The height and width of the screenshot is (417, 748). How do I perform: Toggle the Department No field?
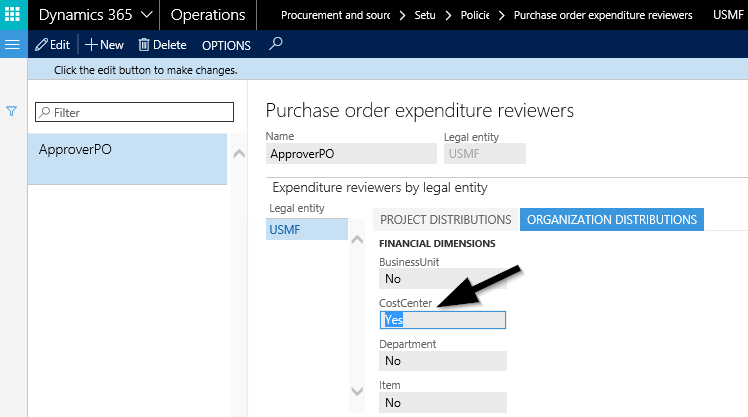pos(442,361)
